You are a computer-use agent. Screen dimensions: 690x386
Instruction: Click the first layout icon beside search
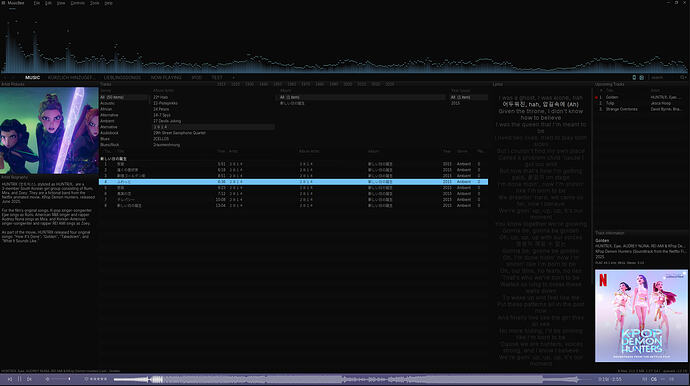pyautogui.click(x=634, y=77)
